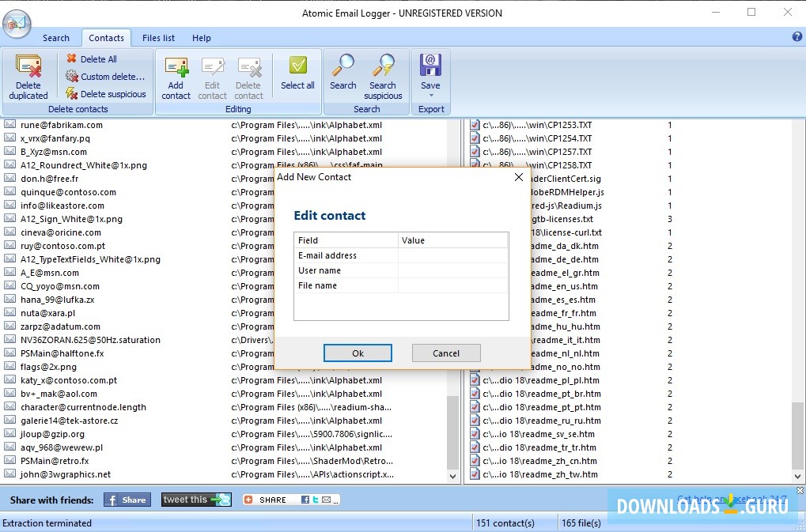The width and height of the screenshot is (806, 532).
Task: Check the box beside rune@fabrikam.com
Action: pos(10,124)
